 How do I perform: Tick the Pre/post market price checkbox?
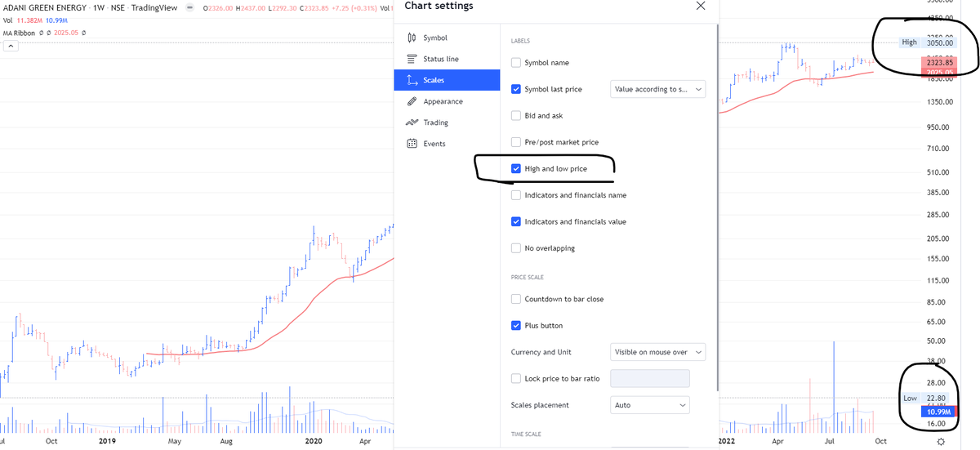[x=516, y=142]
